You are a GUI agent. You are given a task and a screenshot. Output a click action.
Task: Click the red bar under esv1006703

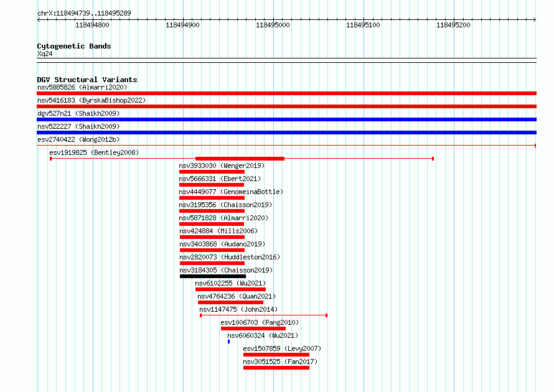pos(253,329)
